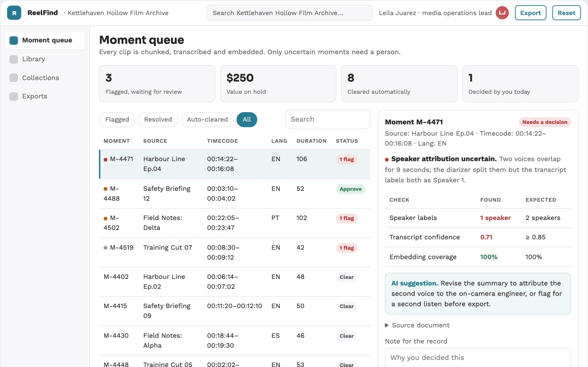Focus the archive search field
The width and height of the screenshot is (588, 367).
click(x=290, y=13)
